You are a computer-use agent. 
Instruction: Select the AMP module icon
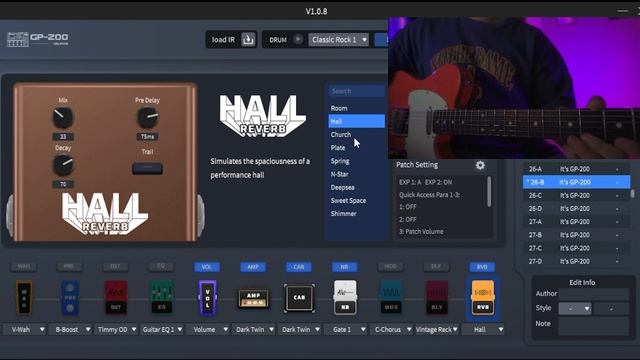coord(253,299)
